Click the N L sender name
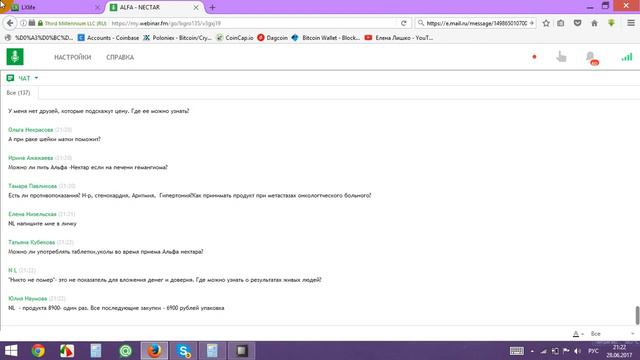Image resolution: width=640 pixels, height=360 pixels. [x=13, y=270]
